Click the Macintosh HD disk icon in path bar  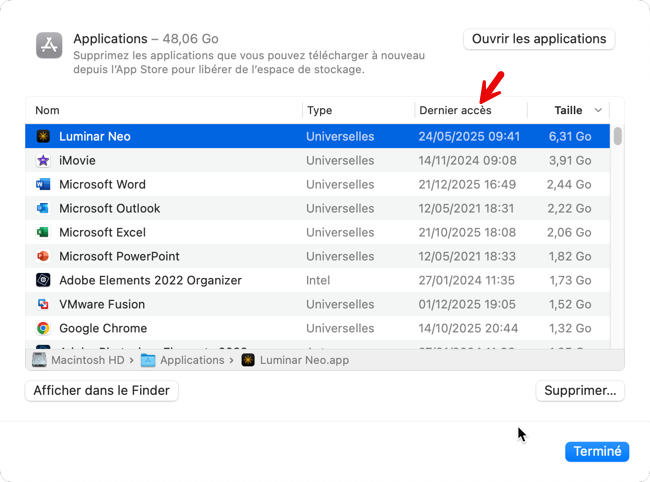39,360
